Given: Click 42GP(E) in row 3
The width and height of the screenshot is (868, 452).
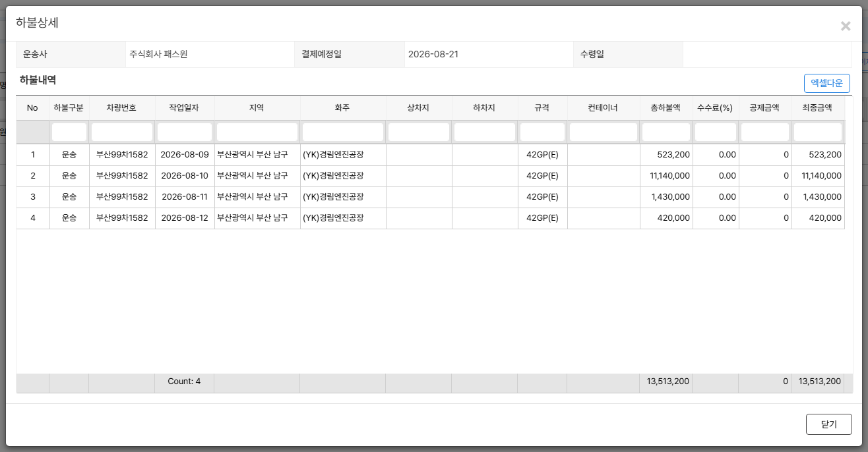Looking at the screenshot, I should (x=542, y=197).
